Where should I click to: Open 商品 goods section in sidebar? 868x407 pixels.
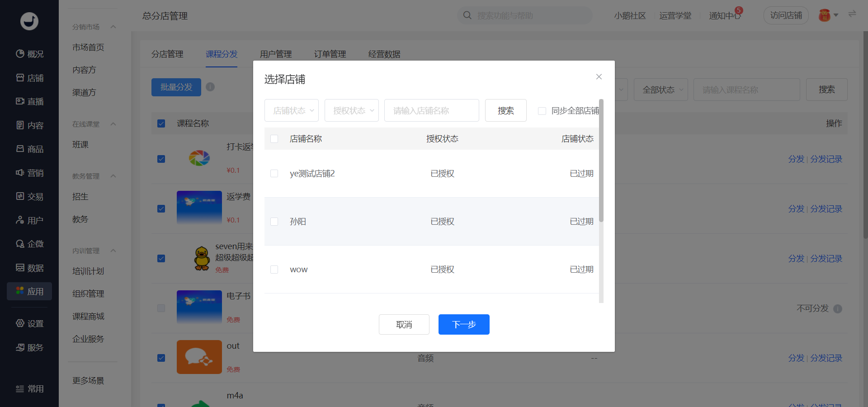(29, 149)
